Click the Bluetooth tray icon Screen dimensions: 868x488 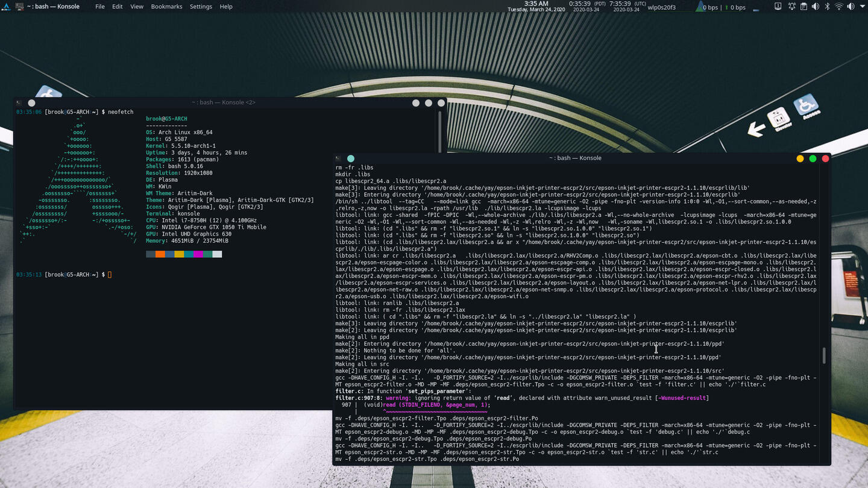pyautogui.click(x=827, y=7)
